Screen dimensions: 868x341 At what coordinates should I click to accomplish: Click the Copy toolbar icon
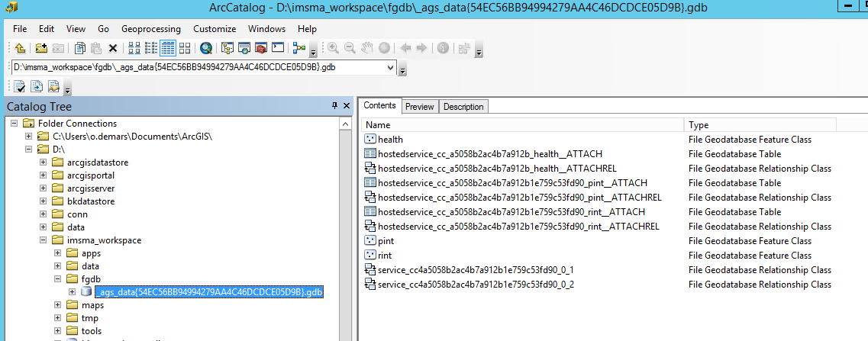(80, 48)
